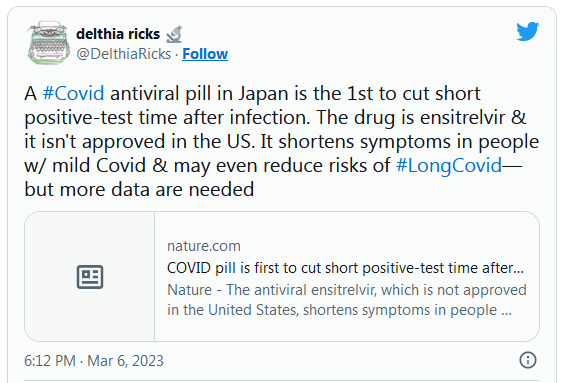Open the 6:12 PM timestamp

click(x=50, y=361)
